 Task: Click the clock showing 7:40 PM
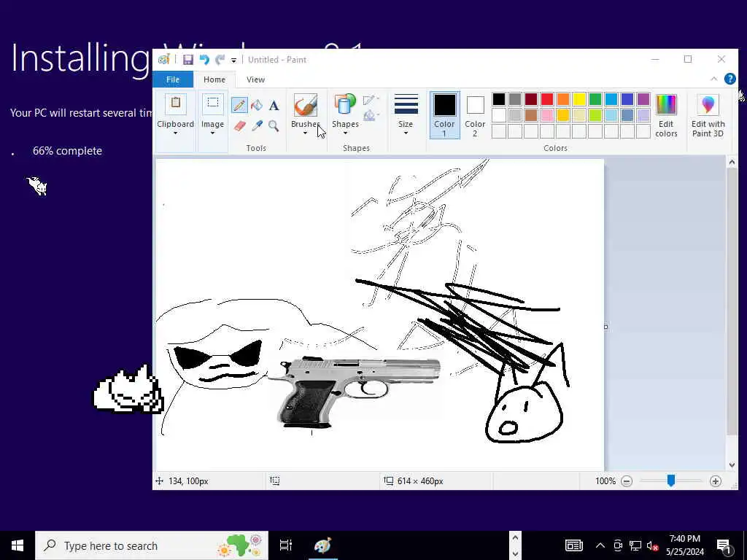[x=684, y=545]
